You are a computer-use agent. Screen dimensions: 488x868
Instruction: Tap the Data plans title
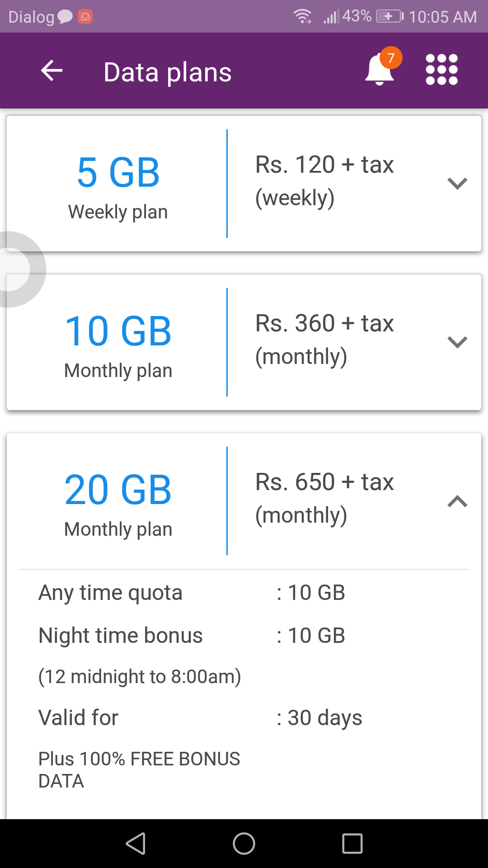(x=168, y=72)
